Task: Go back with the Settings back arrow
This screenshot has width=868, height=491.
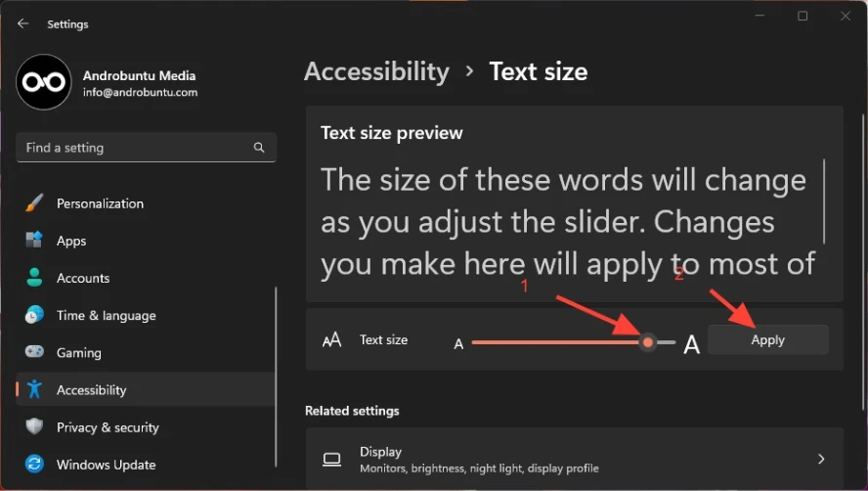Action: click(22, 23)
